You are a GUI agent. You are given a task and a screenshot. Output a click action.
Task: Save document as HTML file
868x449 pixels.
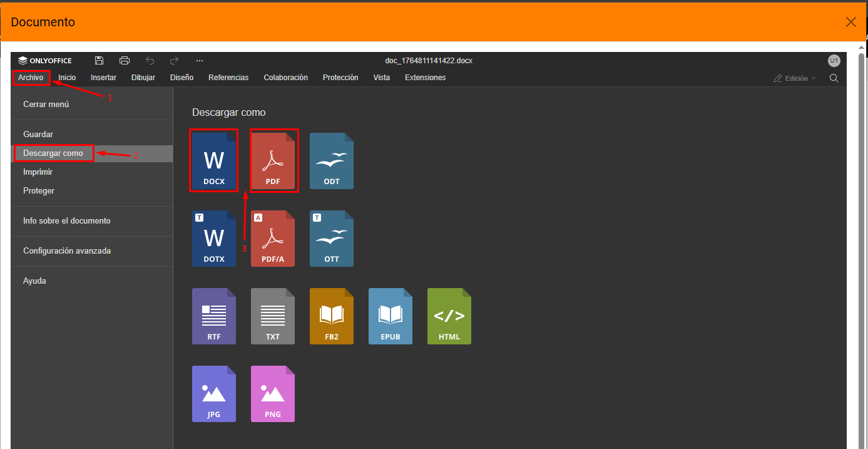pos(449,316)
